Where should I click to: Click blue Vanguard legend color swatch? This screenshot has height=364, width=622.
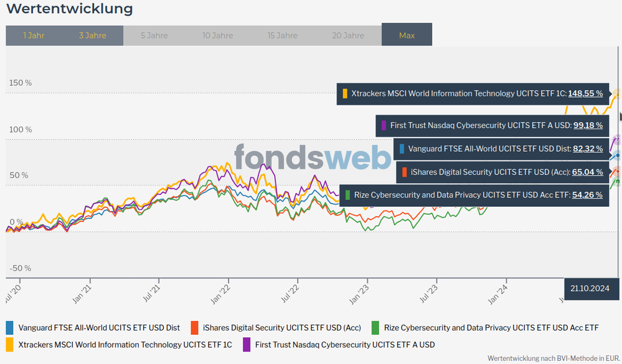[9, 327]
